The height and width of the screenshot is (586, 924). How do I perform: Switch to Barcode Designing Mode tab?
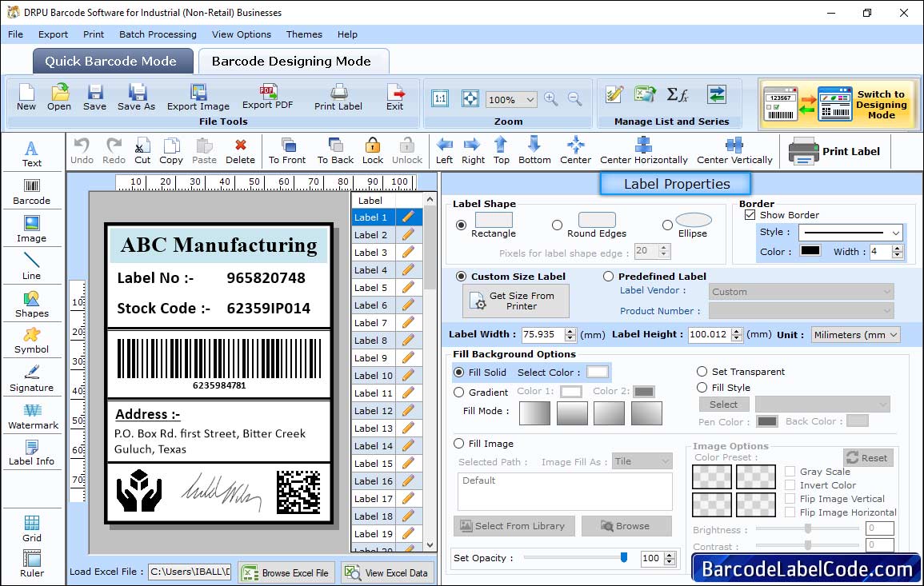(294, 62)
